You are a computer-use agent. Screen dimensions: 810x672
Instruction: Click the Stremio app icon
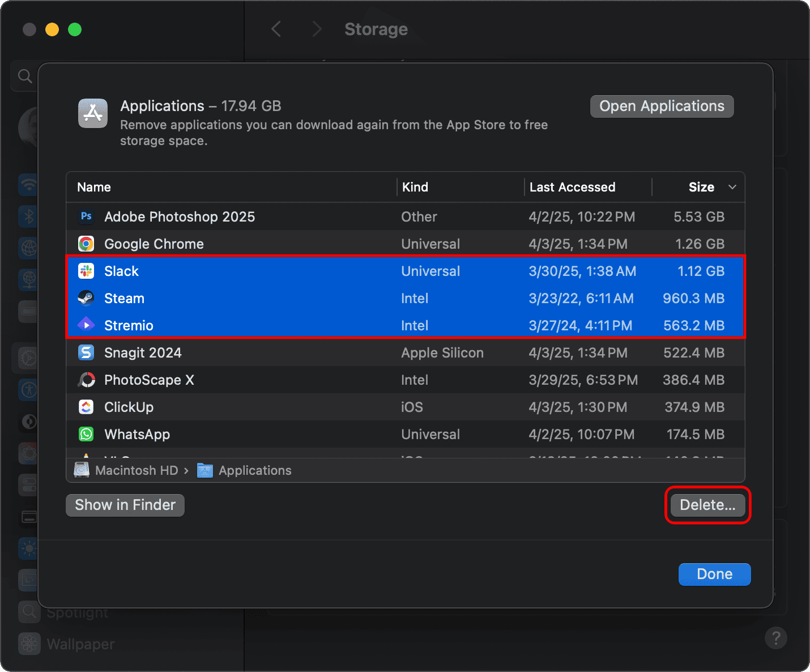86,325
